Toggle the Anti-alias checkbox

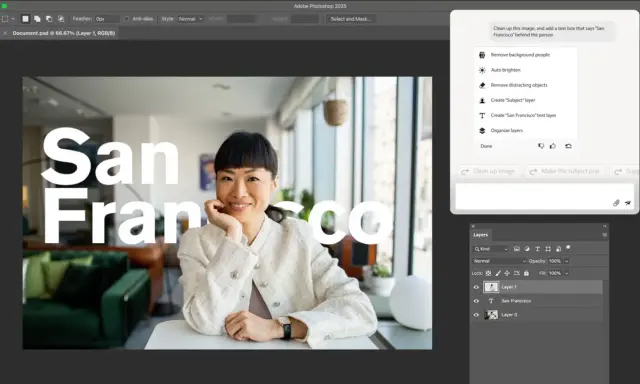tap(127, 19)
